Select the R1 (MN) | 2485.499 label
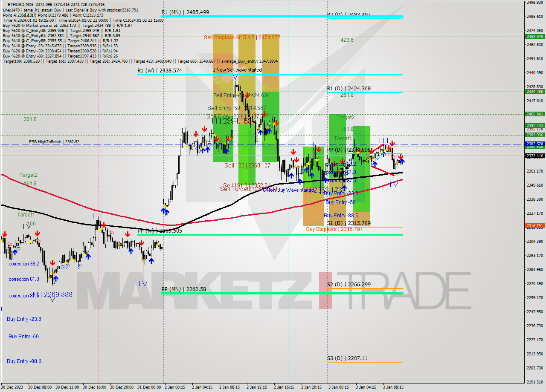546x392 pixels. tap(185, 12)
